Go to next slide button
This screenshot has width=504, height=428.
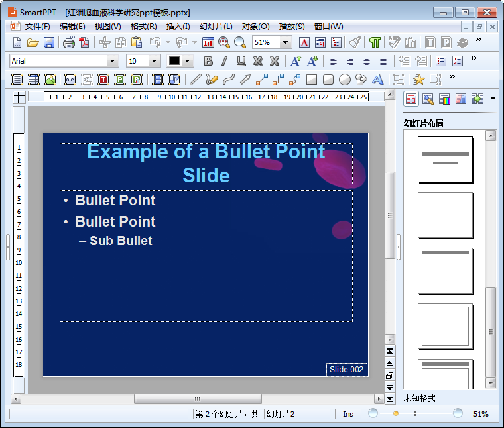pos(389,387)
